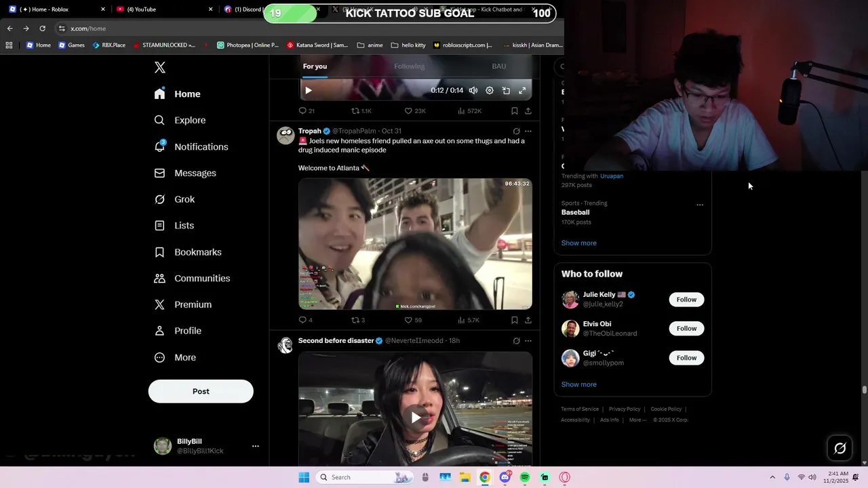Screen dimensions: 868x488
Task: Open Communities in the sidebar
Action: tap(192, 279)
